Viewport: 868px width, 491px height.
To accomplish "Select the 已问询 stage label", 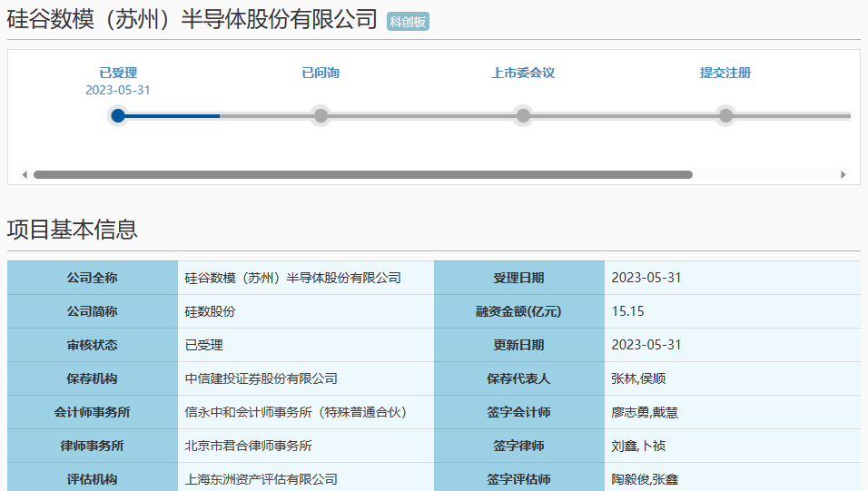I will tap(321, 73).
